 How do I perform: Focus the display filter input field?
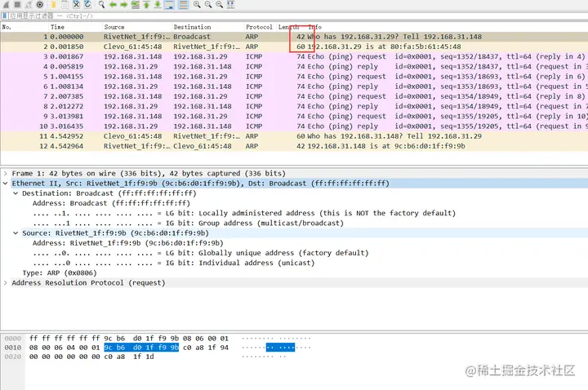pos(300,16)
